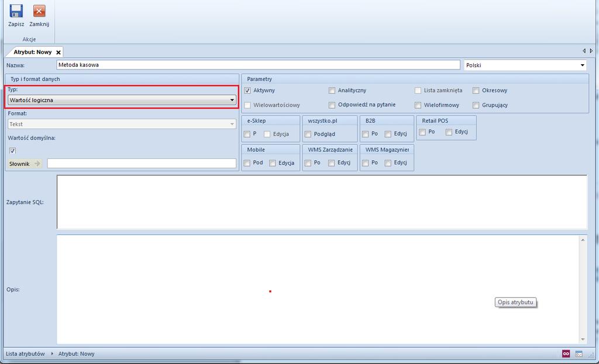This screenshot has width=599, height=364.
Task: Check Mobile Edycja checkbox
Action: click(273, 163)
